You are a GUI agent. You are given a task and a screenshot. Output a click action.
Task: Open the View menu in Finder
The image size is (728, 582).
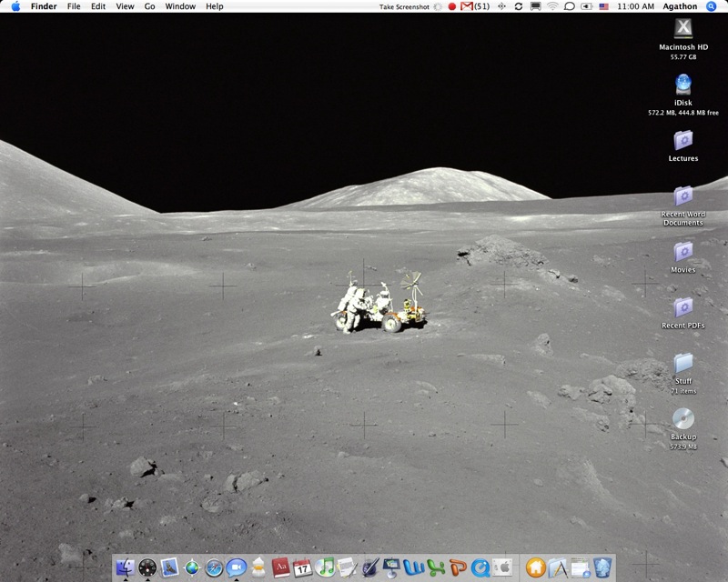[x=125, y=6]
